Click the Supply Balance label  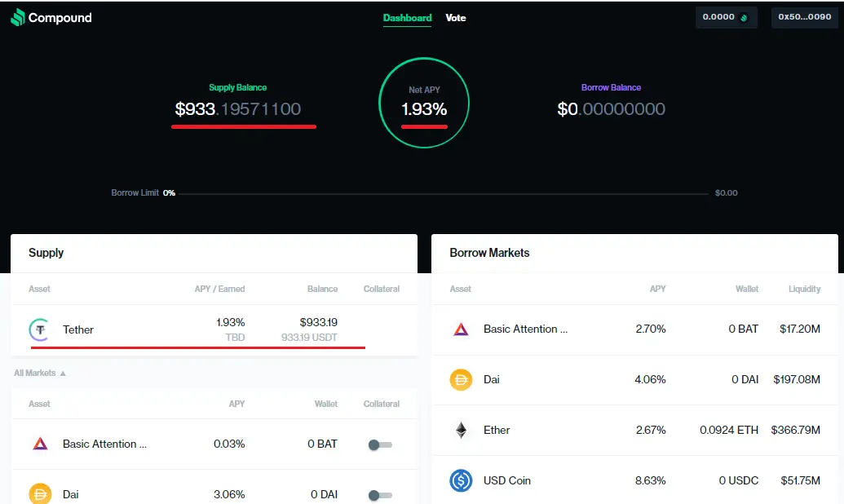tap(237, 87)
